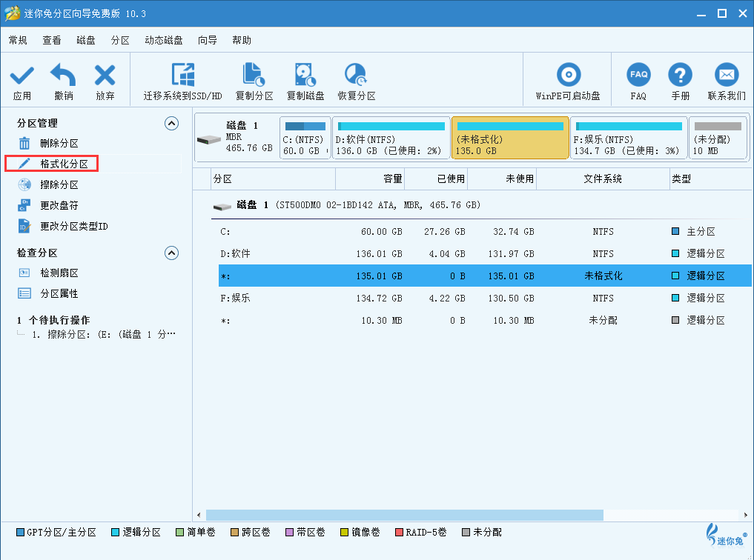This screenshot has width=754, height=560.
Task: Select the C: partition row
Action: 485,232
